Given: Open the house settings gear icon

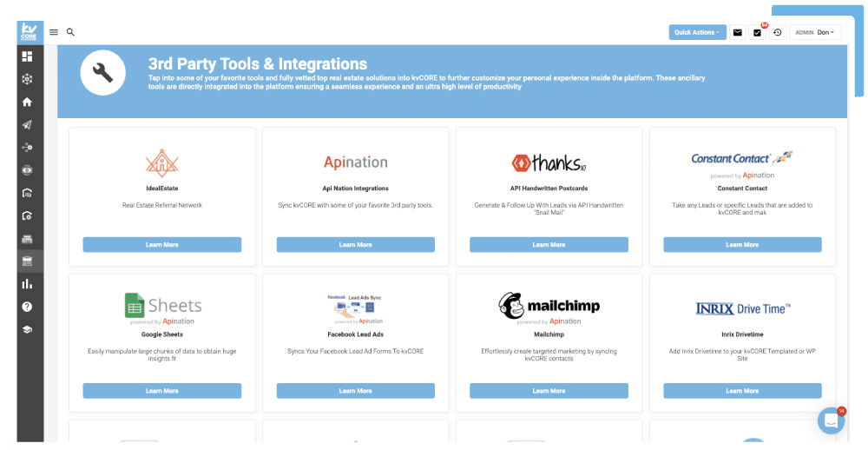Looking at the screenshot, I should (x=27, y=215).
